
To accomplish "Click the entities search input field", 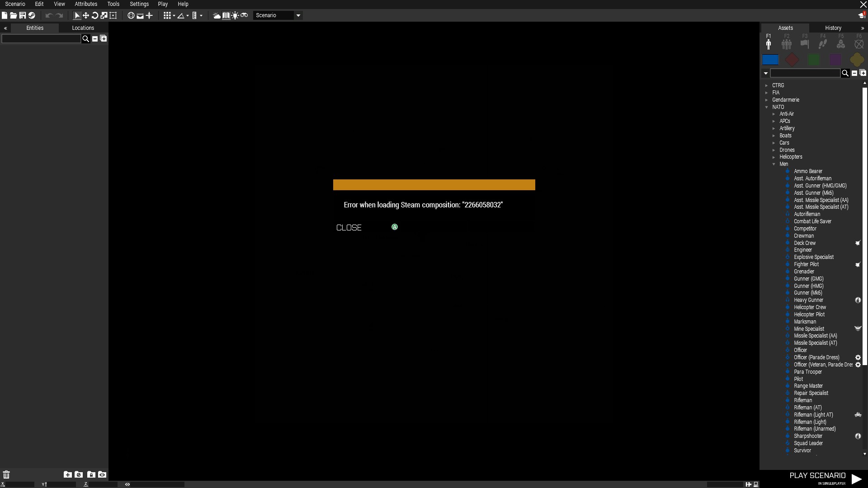I will pos(41,39).
